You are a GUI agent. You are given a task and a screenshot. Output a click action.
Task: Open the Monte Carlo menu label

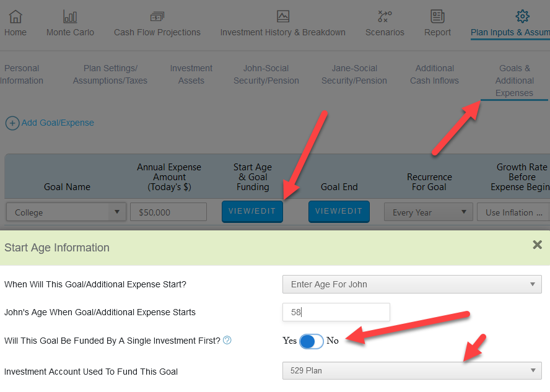tap(70, 32)
